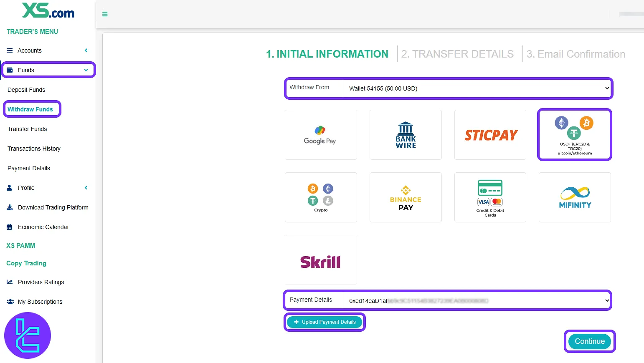
Task: Select STICPAY payment method
Action: (x=490, y=135)
